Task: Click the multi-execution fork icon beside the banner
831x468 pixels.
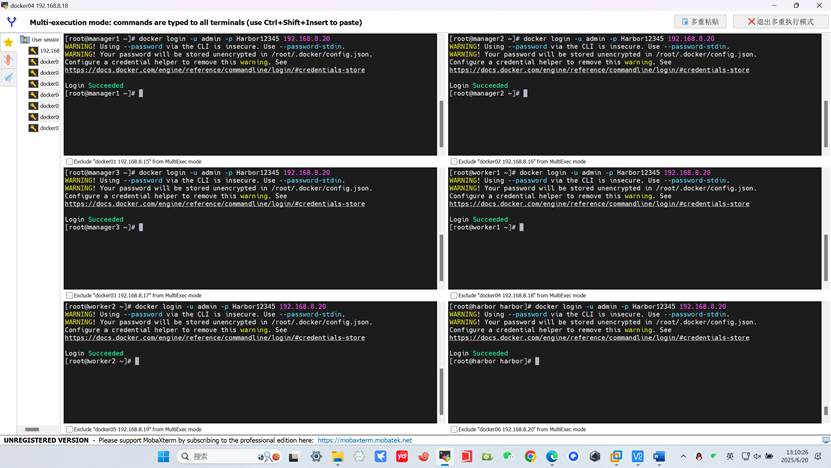Action: click(11, 22)
